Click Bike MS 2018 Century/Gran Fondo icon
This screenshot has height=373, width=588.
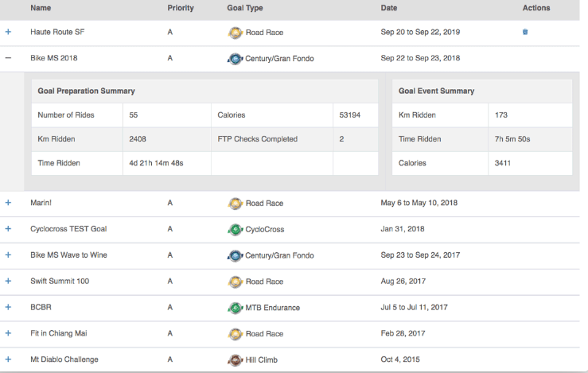pyautogui.click(x=235, y=59)
